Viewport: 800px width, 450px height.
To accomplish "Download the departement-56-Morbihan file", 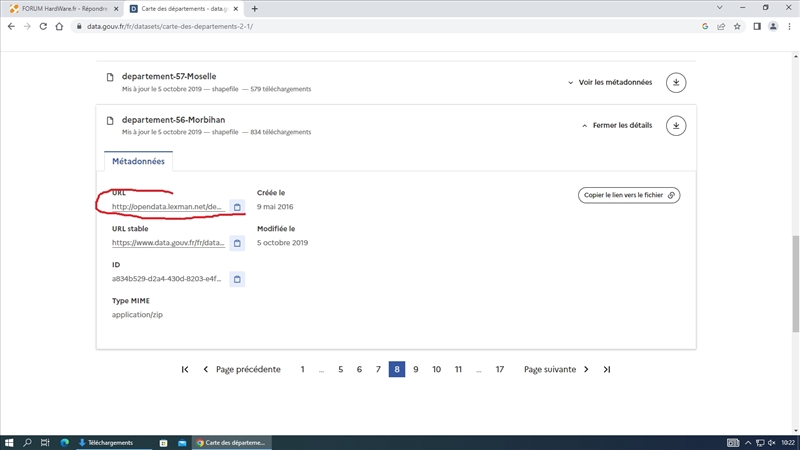I will click(x=677, y=126).
